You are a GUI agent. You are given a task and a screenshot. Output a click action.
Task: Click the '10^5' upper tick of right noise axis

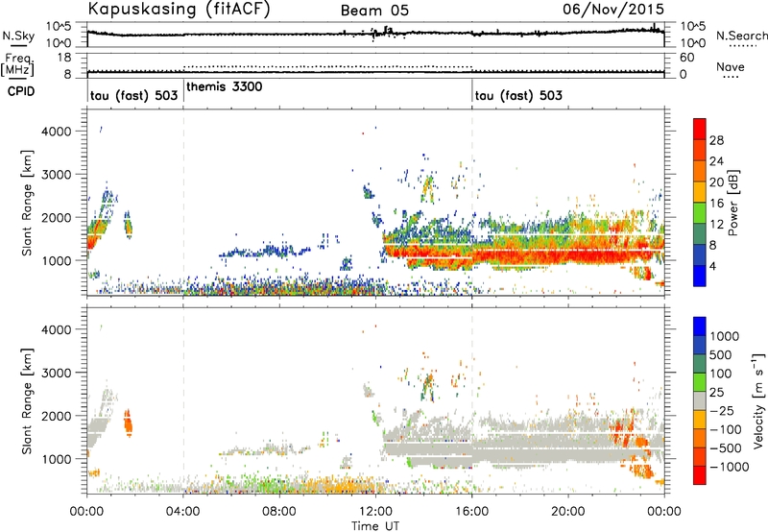click(x=692, y=27)
